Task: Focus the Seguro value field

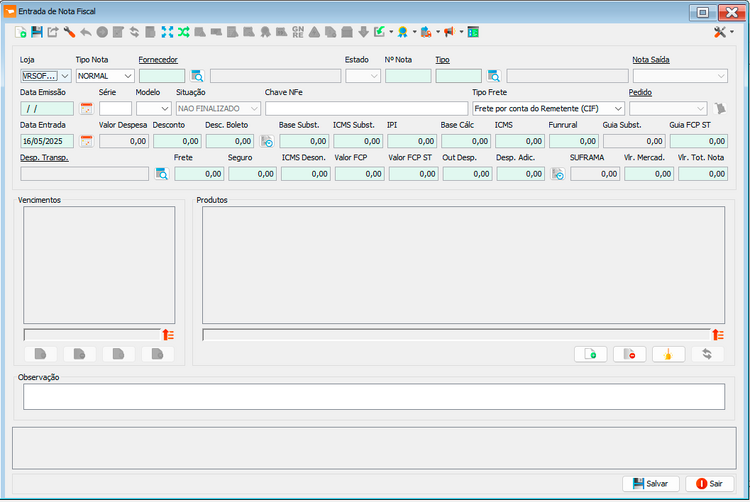Action: (252, 174)
